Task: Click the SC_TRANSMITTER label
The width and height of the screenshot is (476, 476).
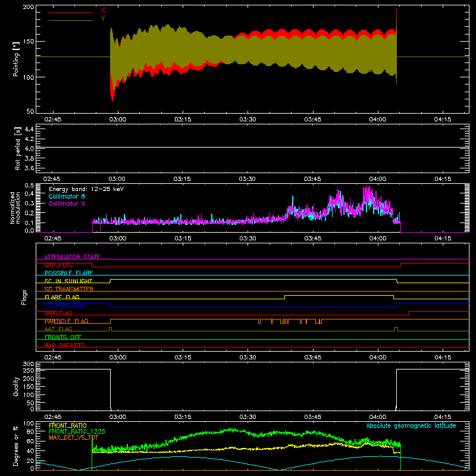Action: (x=69, y=289)
